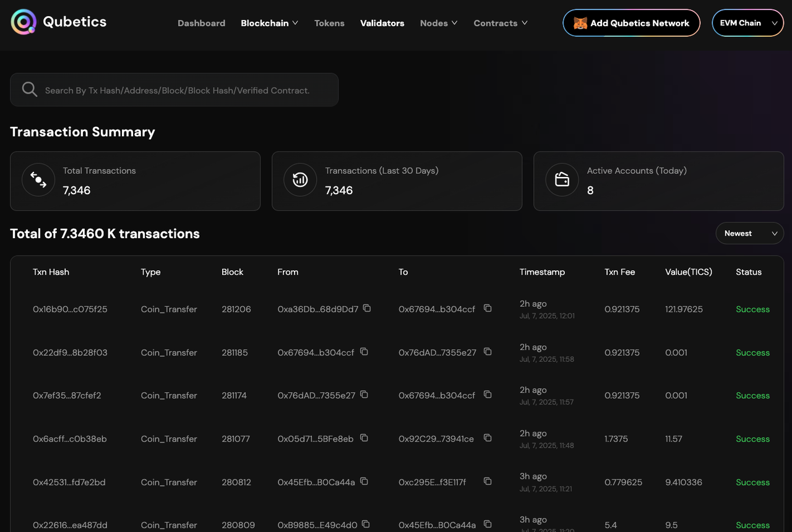This screenshot has height=532, width=792.
Task: Copy the To address 0x92C29...73941ce
Action: [488, 437]
